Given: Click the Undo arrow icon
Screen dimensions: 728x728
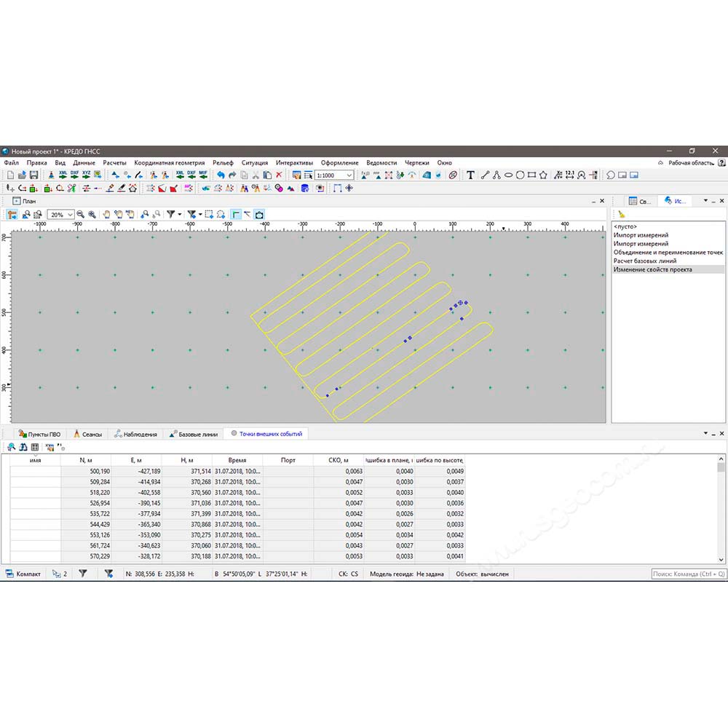Looking at the screenshot, I should 220,175.
